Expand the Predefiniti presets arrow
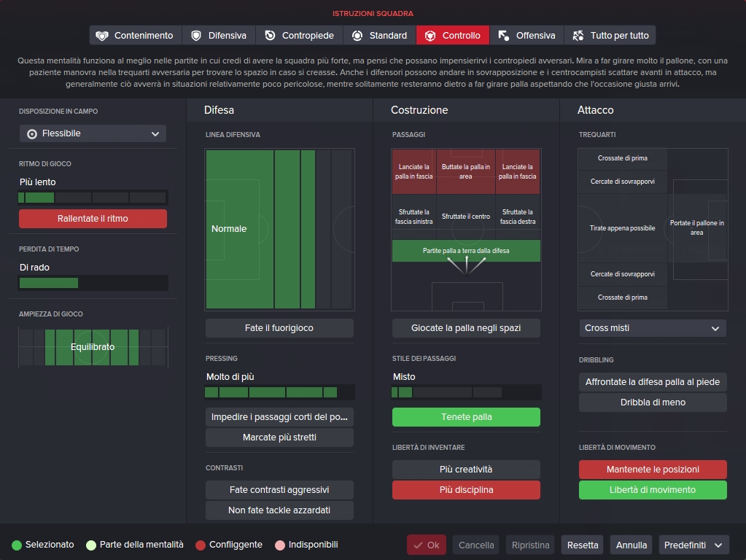This screenshot has width=746, height=560. tap(718, 545)
